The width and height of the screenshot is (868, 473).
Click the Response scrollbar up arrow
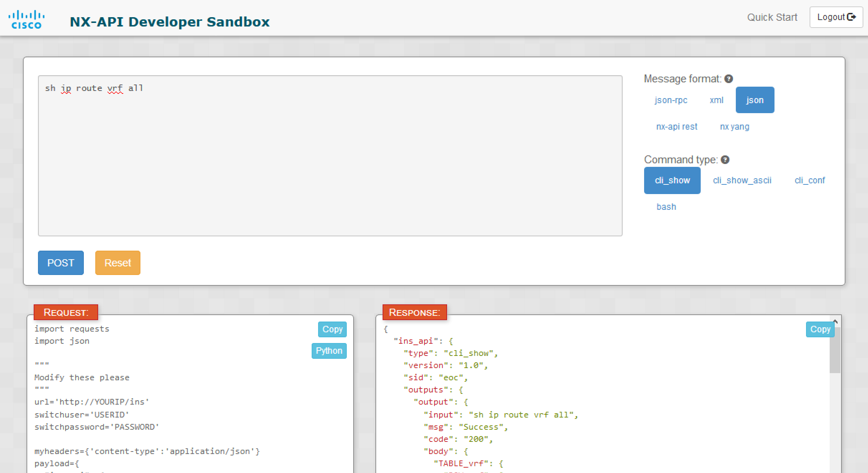click(835, 322)
